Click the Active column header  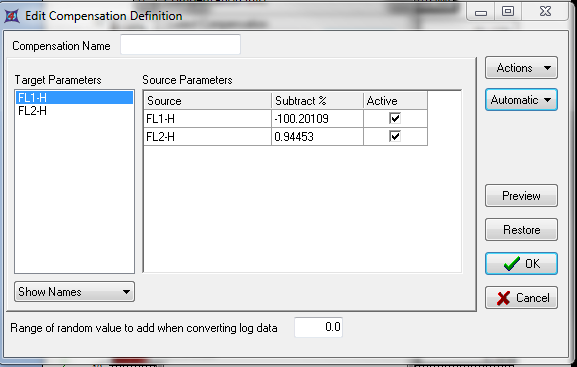[x=395, y=100]
